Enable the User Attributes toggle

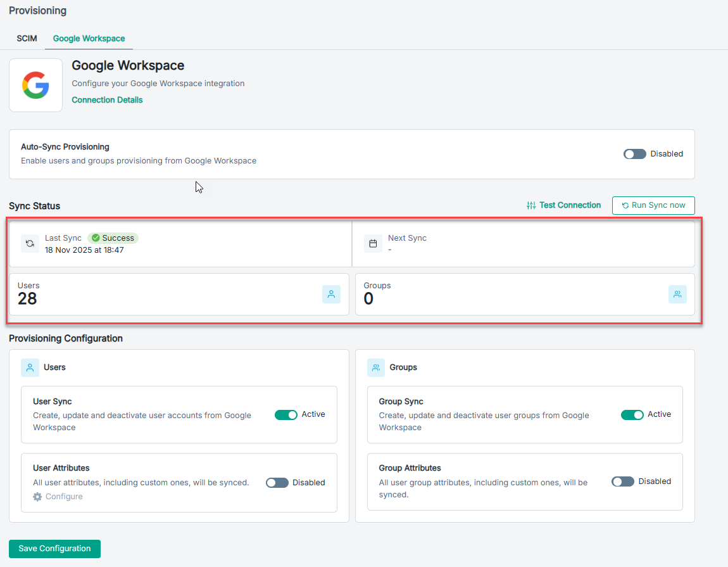click(277, 483)
